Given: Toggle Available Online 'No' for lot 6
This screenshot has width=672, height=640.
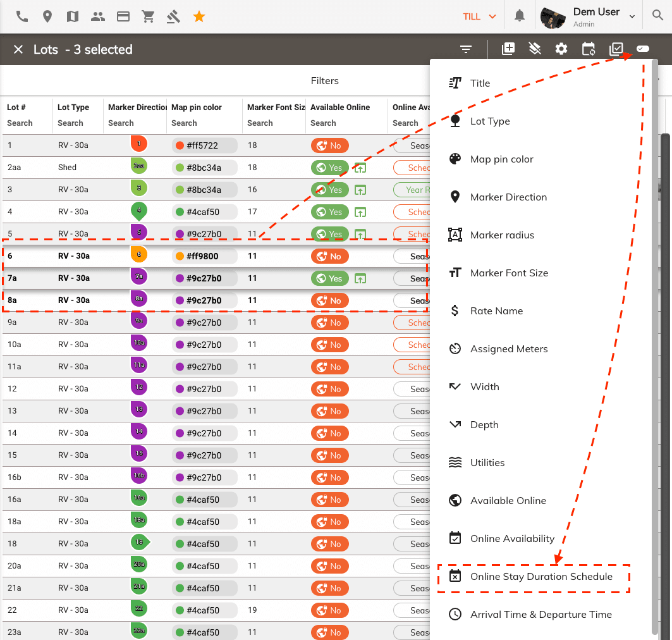Looking at the screenshot, I should [x=329, y=256].
